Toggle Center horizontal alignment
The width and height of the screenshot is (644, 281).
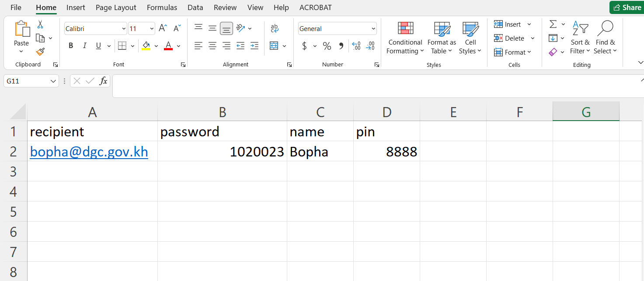(x=212, y=46)
